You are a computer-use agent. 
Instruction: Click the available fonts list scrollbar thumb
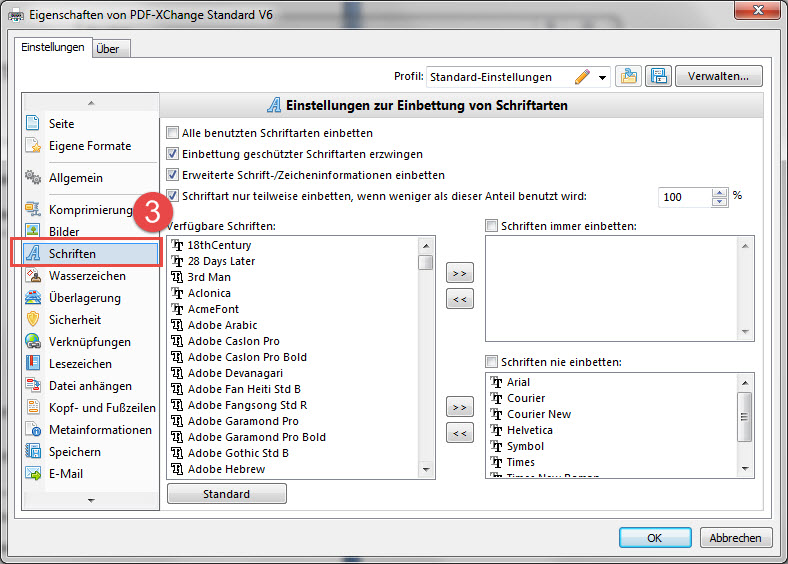(x=426, y=262)
